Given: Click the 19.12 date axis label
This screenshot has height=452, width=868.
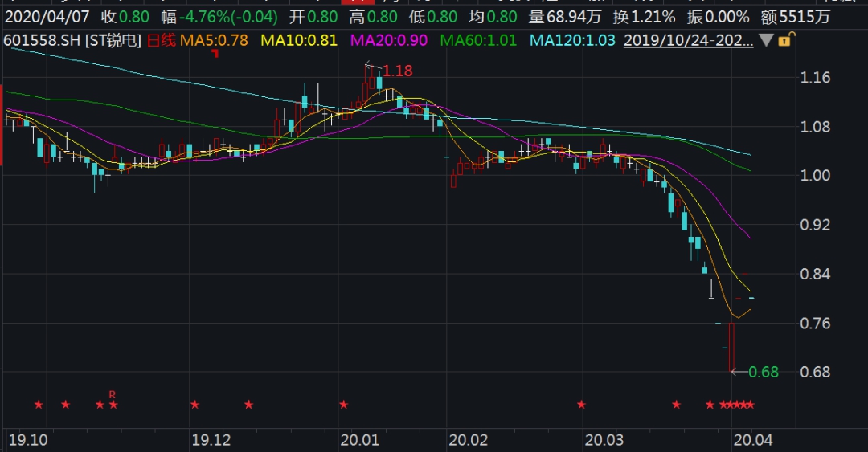Looking at the screenshot, I should 211,441.
